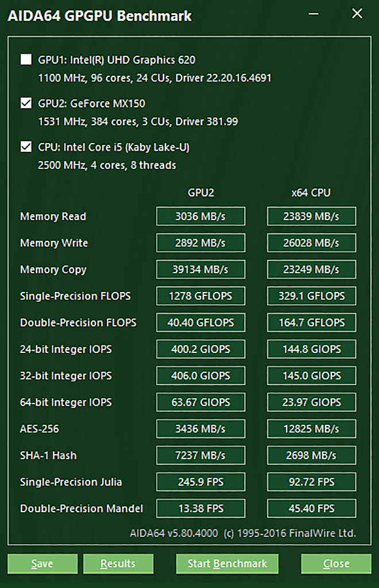Select GPU2 SHA-1 Hash 7237 MB/s box
Screen dimensions: 379x588
tap(201, 456)
